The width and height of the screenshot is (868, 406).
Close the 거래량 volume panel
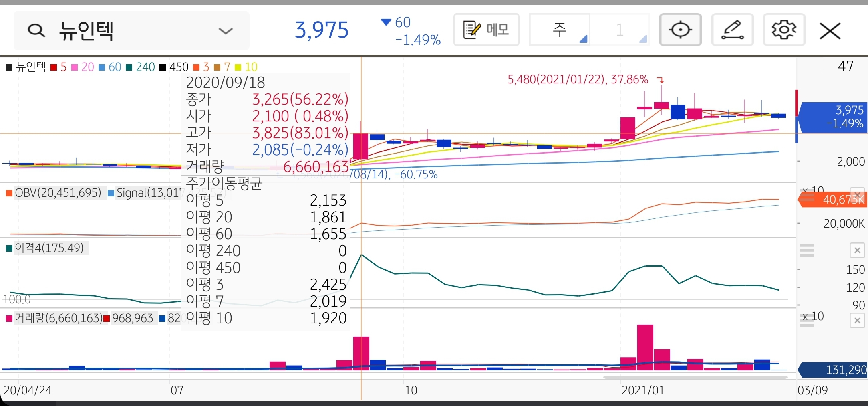[x=857, y=321]
